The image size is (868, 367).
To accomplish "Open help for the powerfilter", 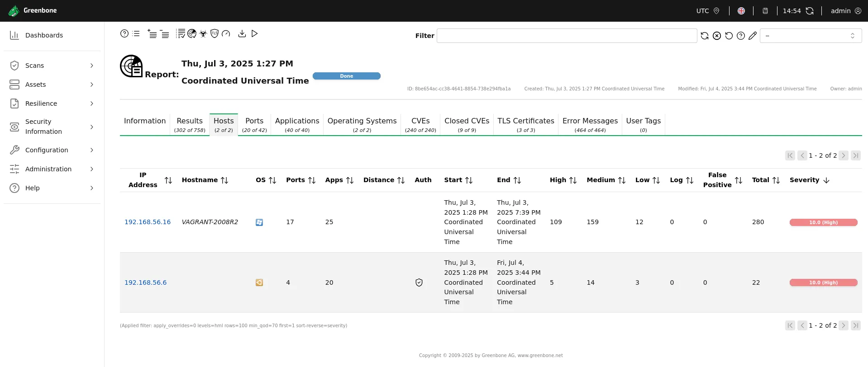I will coord(741,36).
